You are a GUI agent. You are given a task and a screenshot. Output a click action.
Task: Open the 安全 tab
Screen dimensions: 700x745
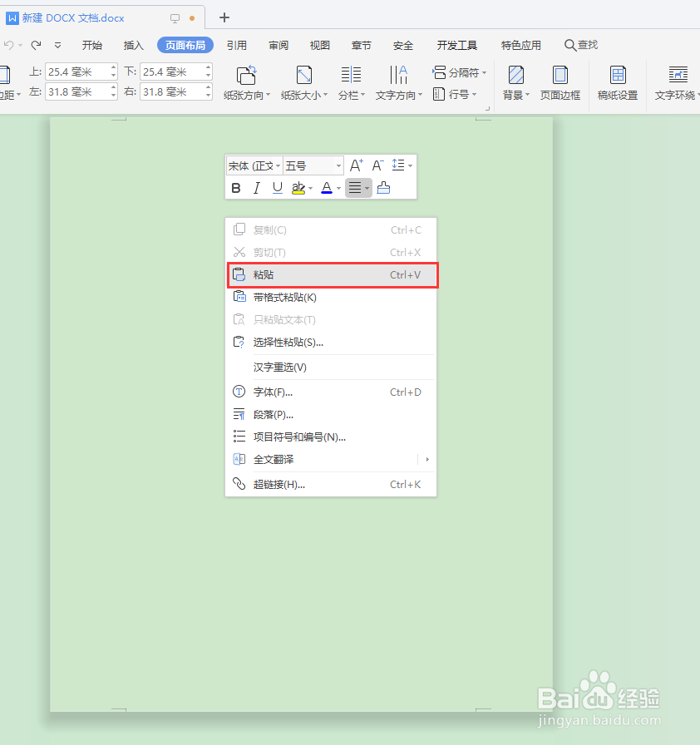pos(403,45)
